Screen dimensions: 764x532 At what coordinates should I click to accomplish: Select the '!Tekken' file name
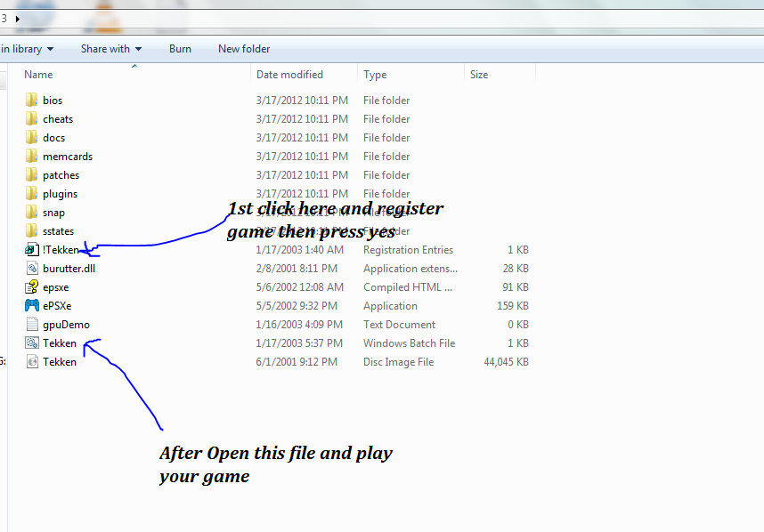[x=61, y=250]
